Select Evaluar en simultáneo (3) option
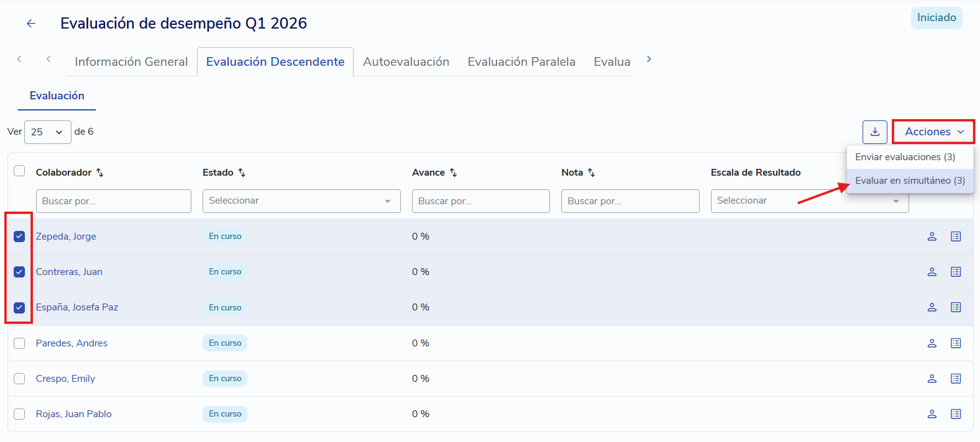 tap(910, 181)
